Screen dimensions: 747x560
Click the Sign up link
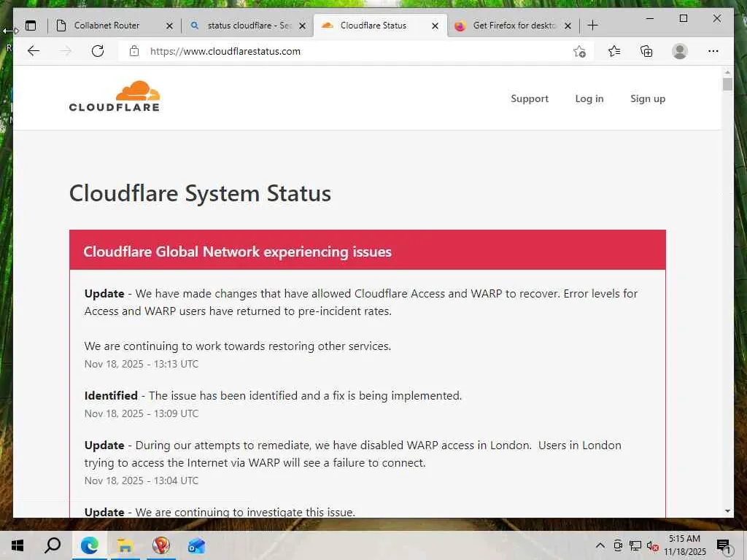pyautogui.click(x=648, y=98)
